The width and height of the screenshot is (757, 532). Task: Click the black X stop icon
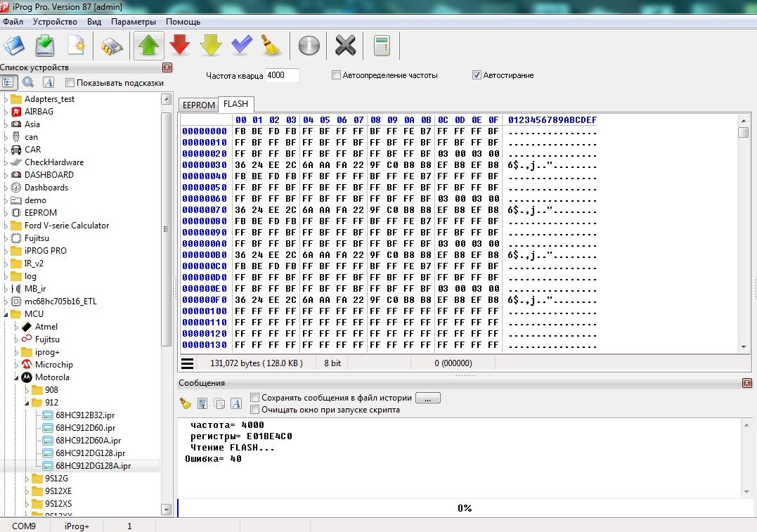[x=345, y=46]
